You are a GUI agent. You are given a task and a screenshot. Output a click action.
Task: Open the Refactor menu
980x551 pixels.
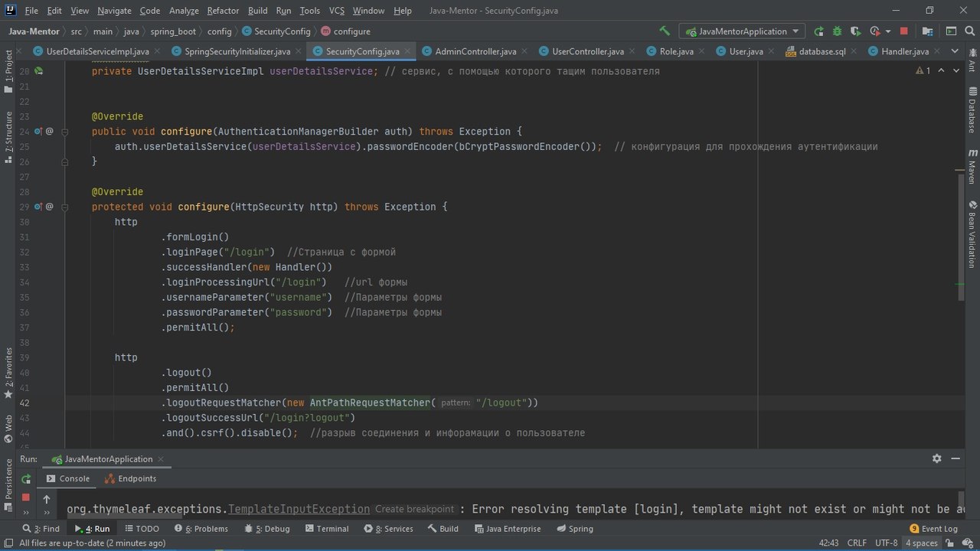[x=223, y=11]
